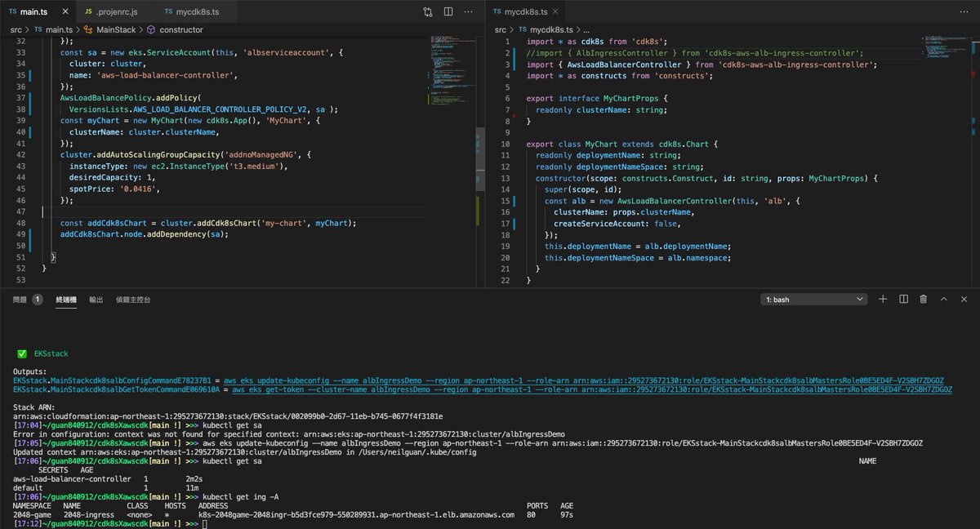This screenshot has height=529, width=980.
Task: Open the 偵錯主控台 (Debug Console) panel tab
Action: [x=133, y=300]
